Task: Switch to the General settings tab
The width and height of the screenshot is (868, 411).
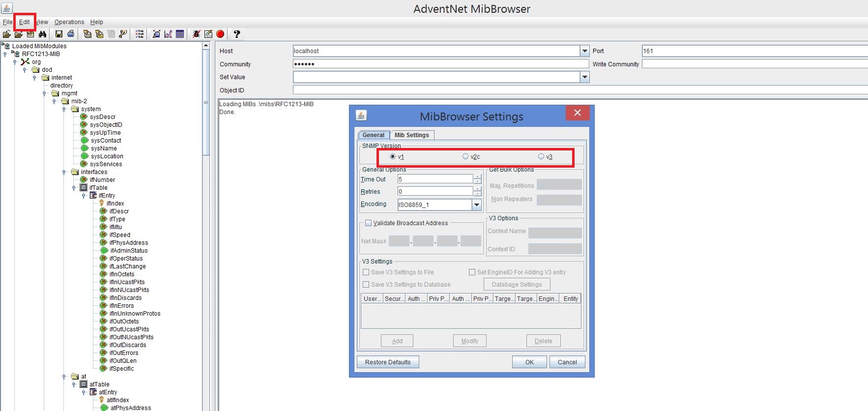Action: click(x=374, y=135)
